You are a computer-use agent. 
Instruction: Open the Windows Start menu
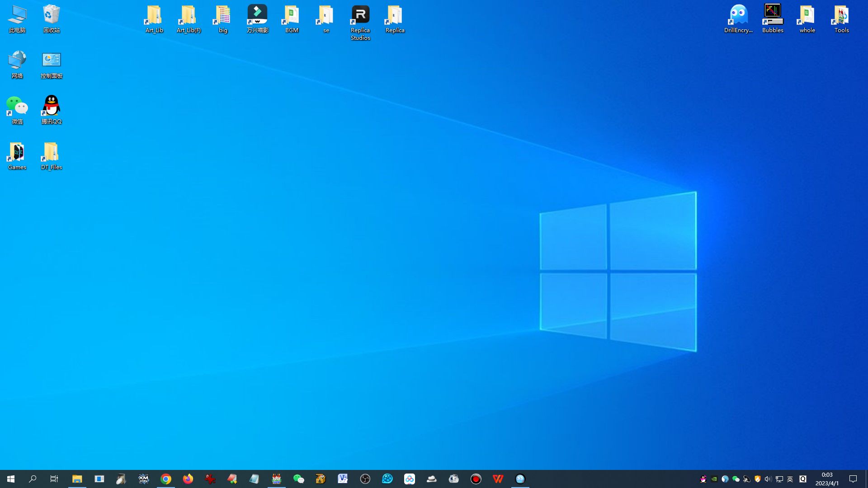(11, 479)
